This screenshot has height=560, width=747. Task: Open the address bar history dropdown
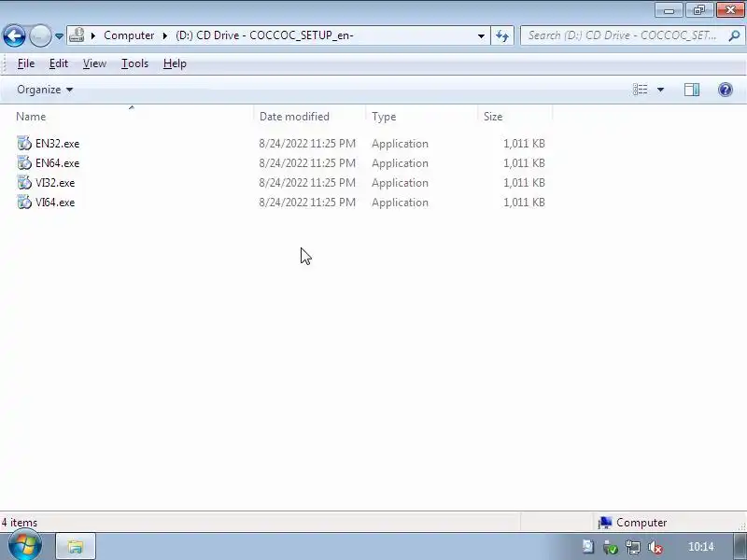pos(481,35)
